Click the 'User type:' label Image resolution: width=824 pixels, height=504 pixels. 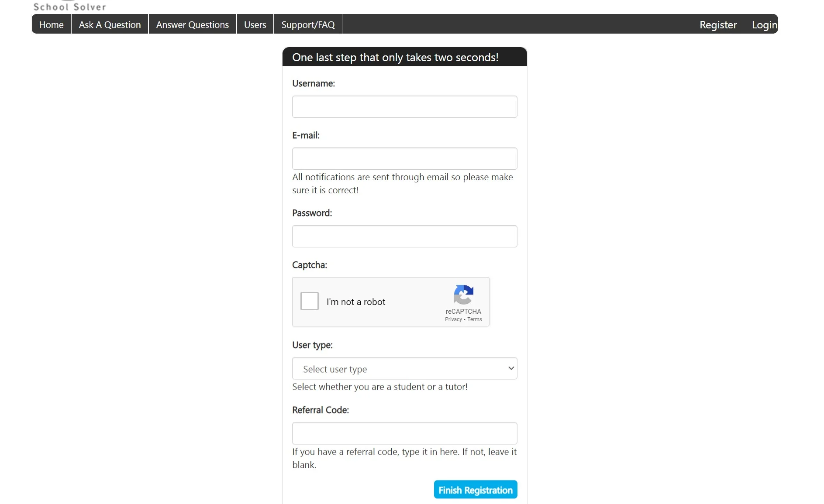(x=312, y=345)
